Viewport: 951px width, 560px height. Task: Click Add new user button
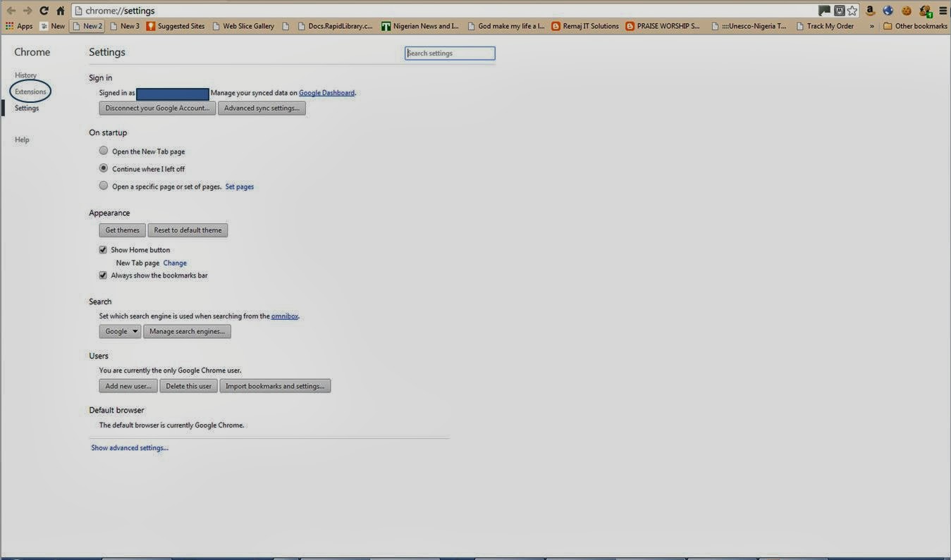pyautogui.click(x=128, y=386)
